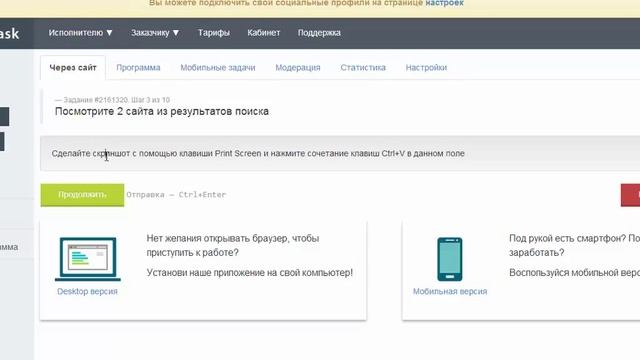Open the Мобильная версия link
Screen dimensions: 640x360
pyautogui.click(x=450, y=291)
